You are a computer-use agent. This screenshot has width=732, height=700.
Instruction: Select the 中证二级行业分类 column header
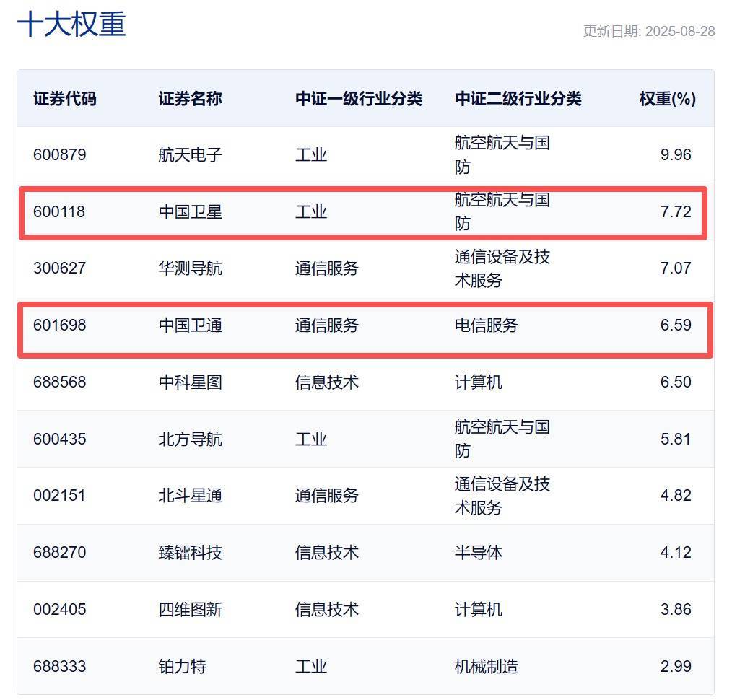coord(518,99)
